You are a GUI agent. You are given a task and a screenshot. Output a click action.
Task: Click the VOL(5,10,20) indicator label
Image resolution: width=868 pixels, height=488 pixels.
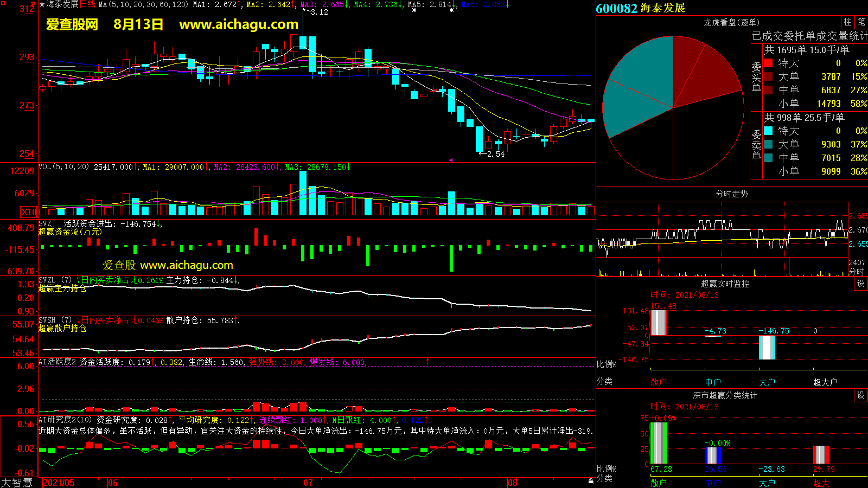pyautogui.click(x=63, y=167)
